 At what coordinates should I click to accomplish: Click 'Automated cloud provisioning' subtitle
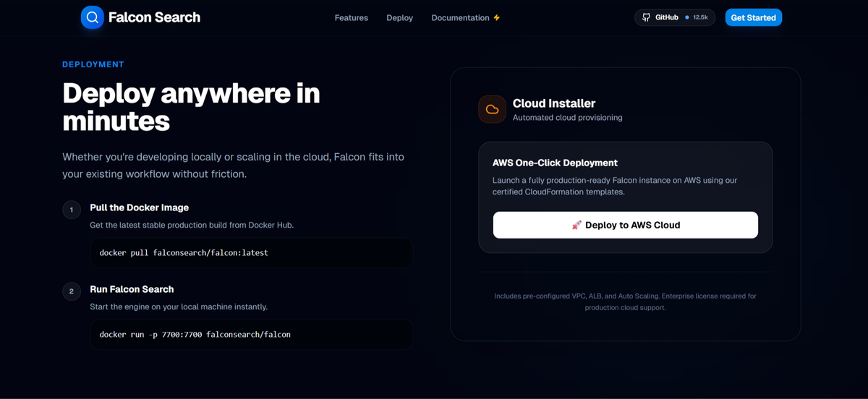pyautogui.click(x=568, y=117)
